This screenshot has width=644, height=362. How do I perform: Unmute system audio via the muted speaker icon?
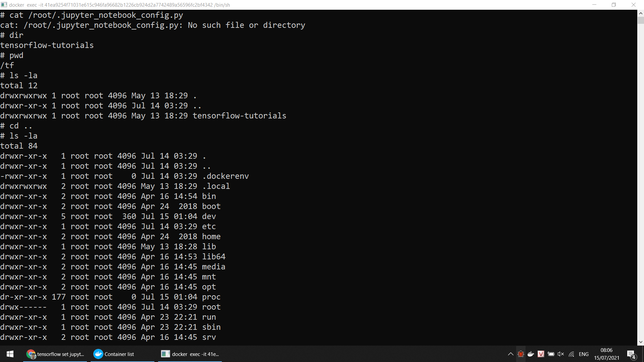(x=561, y=354)
